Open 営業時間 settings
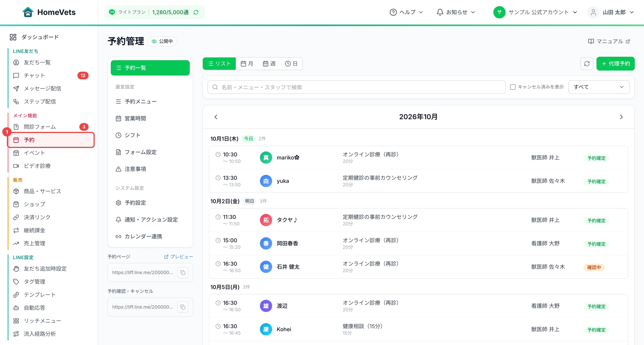This screenshot has height=345, width=644. pyautogui.click(x=150, y=118)
